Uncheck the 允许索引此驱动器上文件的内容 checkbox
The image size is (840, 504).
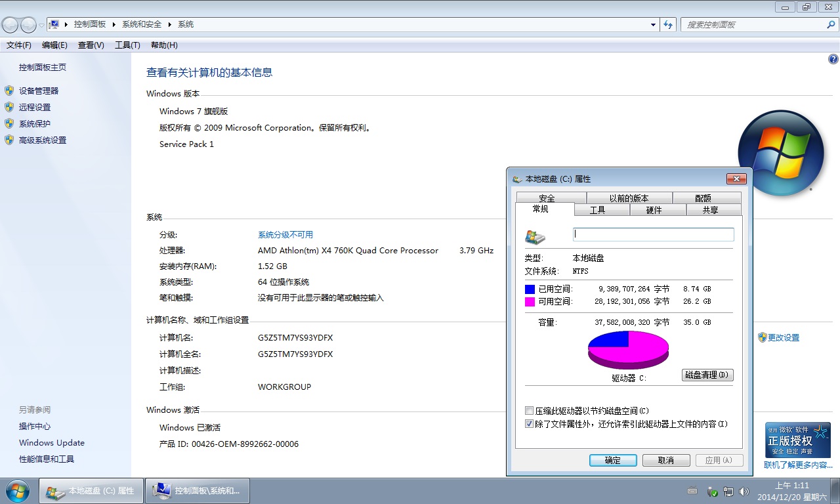(x=530, y=425)
